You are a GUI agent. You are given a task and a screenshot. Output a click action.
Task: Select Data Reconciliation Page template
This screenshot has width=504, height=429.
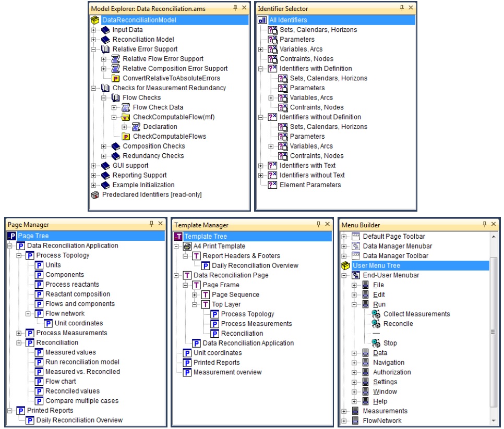(x=231, y=275)
